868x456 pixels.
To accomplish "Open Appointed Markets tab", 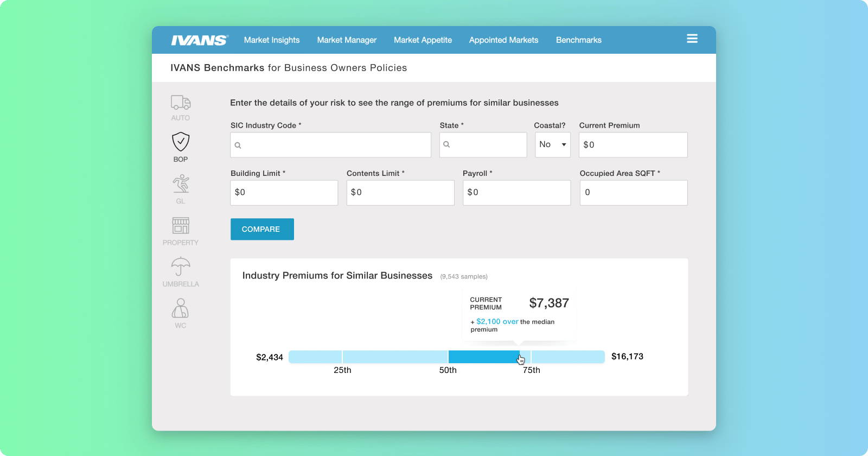I will click(x=503, y=40).
